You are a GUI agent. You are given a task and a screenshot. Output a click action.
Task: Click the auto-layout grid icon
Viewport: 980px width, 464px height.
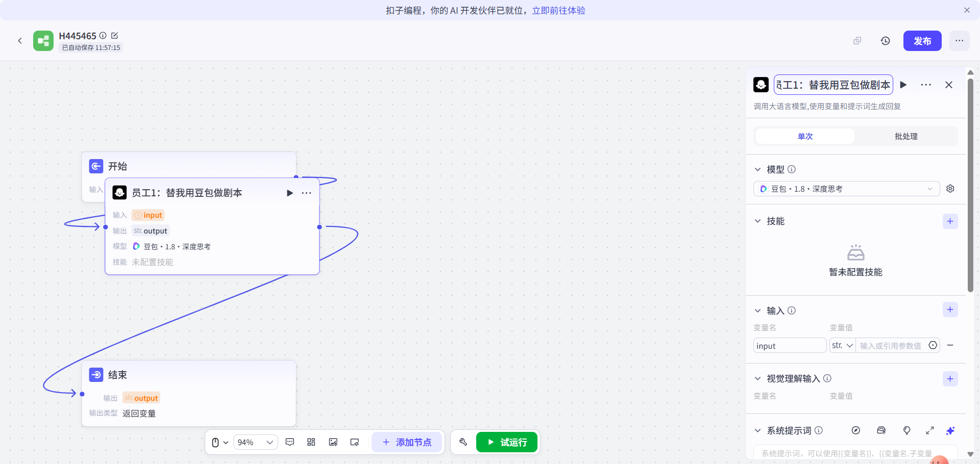click(311, 442)
